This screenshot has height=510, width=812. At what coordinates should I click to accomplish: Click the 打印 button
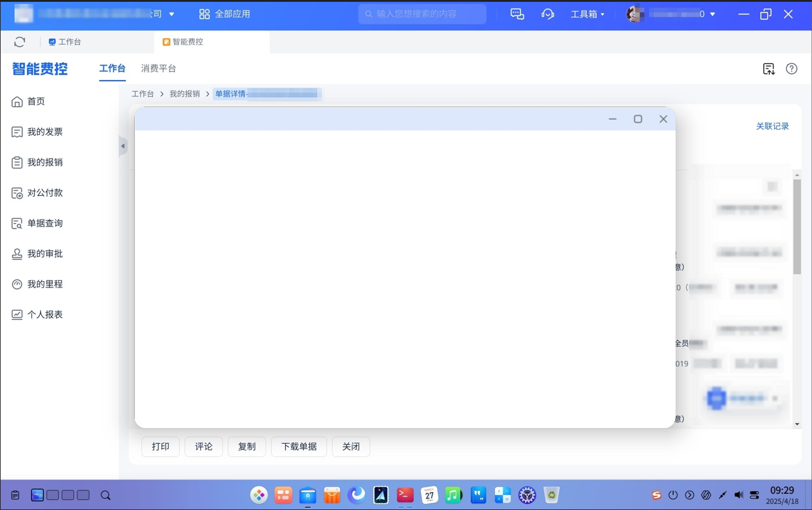[161, 446]
